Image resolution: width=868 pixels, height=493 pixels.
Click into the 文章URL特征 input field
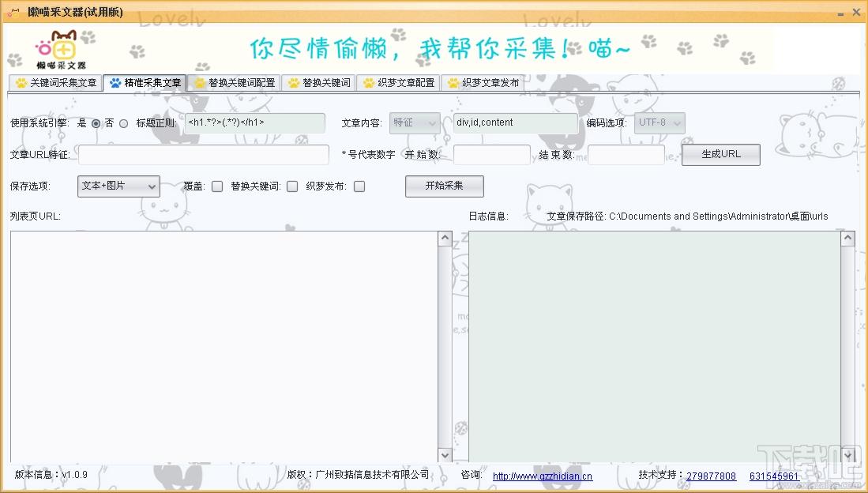click(x=204, y=155)
